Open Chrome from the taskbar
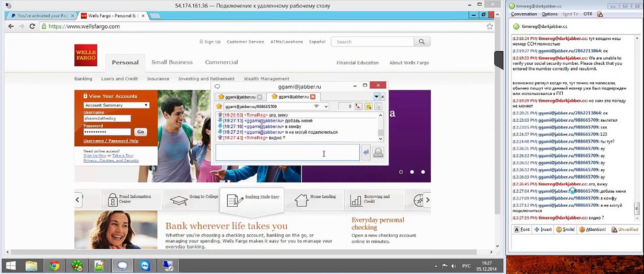The image size is (644, 274). click(54, 266)
